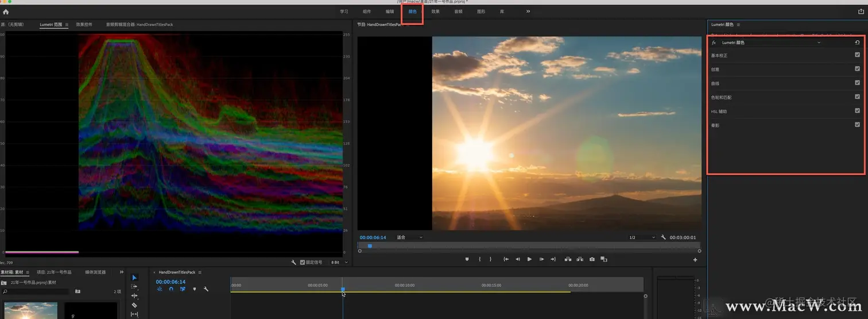Click the Home icon
This screenshot has height=319, width=868.
6,11
